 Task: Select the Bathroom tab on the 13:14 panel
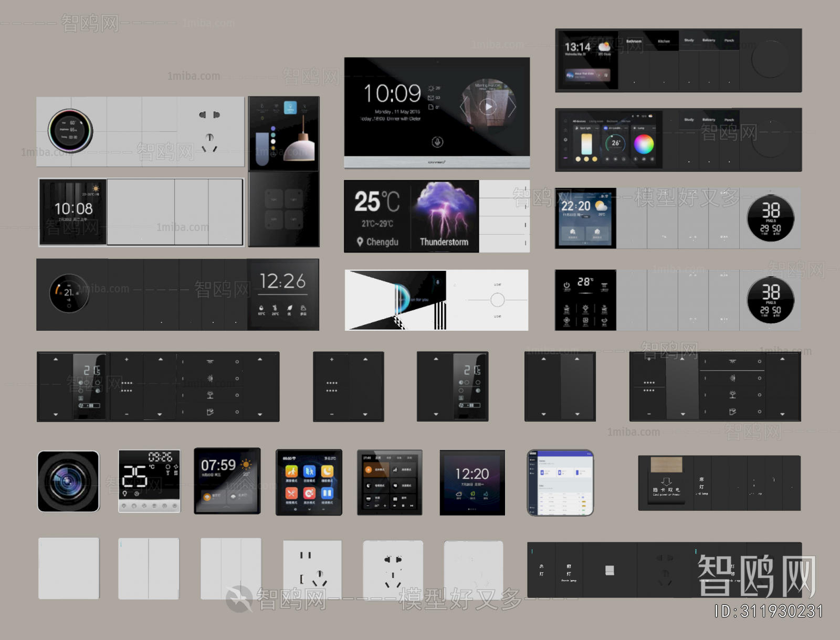coord(634,41)
